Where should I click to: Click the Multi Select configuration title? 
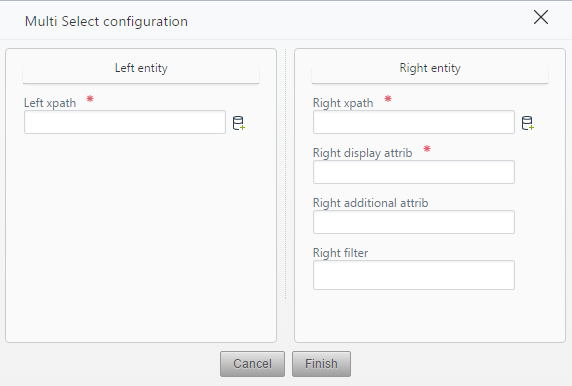(x=106, y=22)
